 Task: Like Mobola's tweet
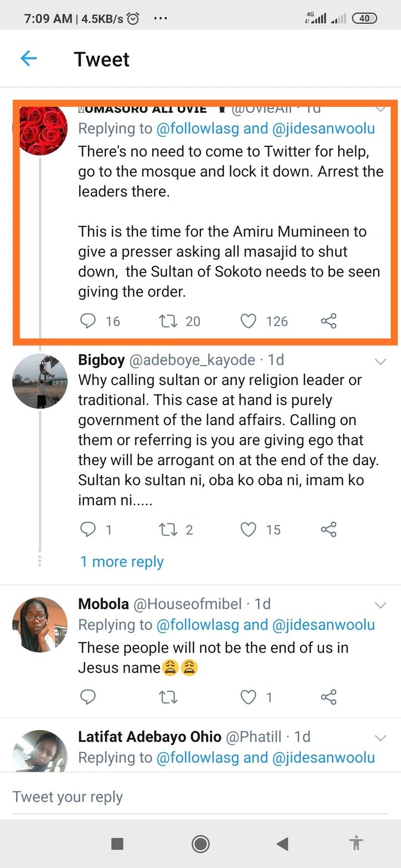(x=248, y=697)
